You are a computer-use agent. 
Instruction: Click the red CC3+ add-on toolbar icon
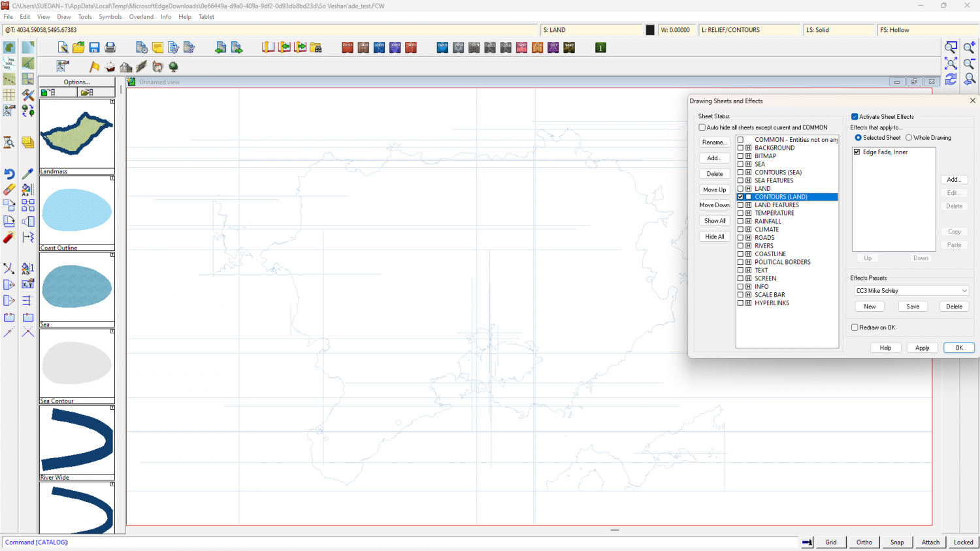348,47
